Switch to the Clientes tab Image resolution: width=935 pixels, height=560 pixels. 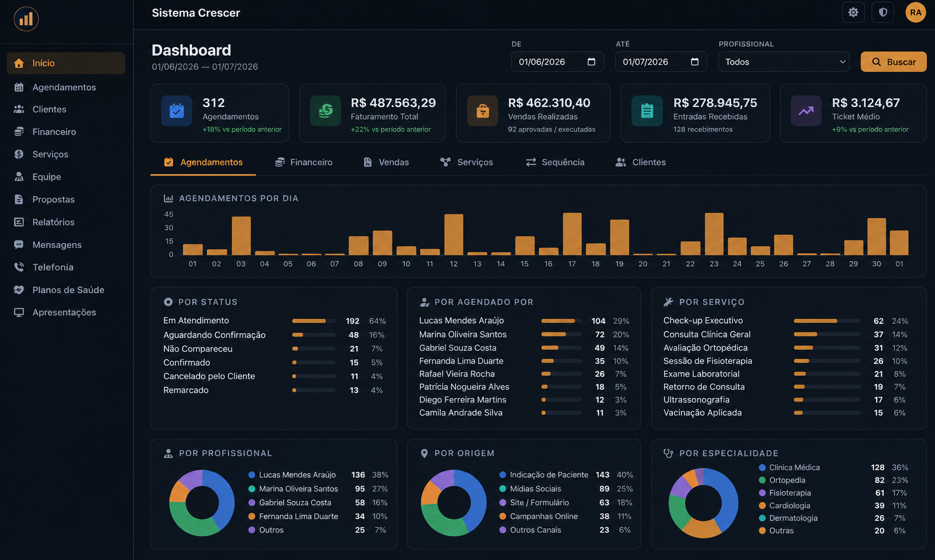coord(641,163)
